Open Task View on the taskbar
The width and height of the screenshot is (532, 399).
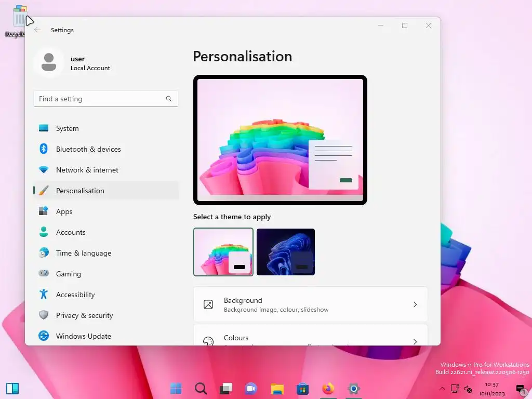pos(226,389)
